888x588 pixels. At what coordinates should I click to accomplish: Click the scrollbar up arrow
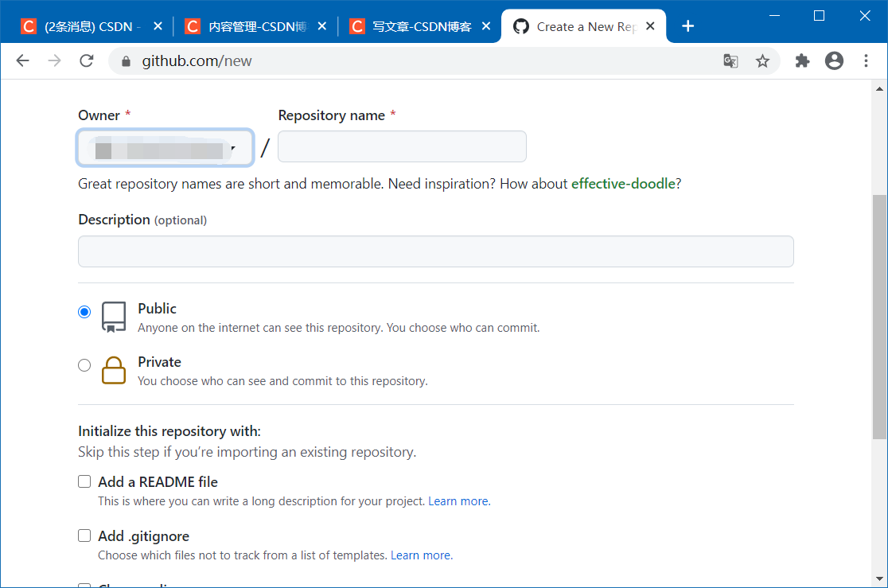pos(879,88)
